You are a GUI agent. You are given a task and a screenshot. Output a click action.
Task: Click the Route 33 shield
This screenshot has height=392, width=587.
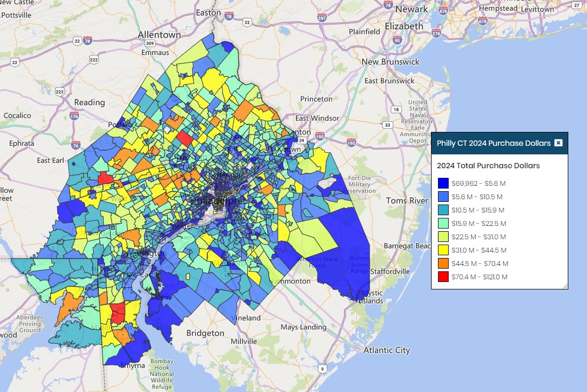click(387, 125)
